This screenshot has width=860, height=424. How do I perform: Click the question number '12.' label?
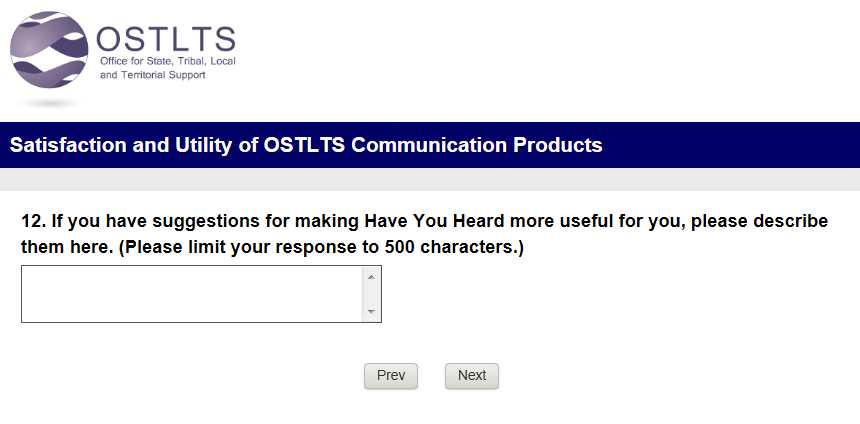(34, 221)
